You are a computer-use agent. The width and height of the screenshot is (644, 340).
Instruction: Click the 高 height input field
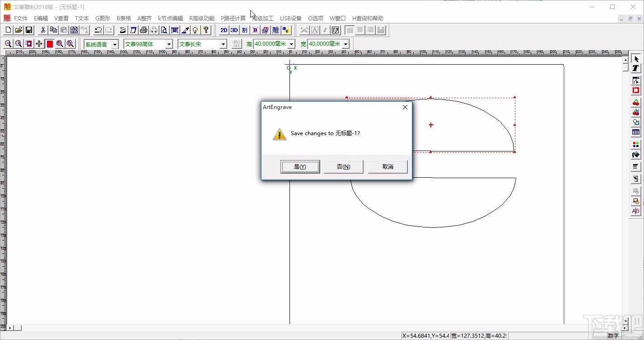[271, 44]
